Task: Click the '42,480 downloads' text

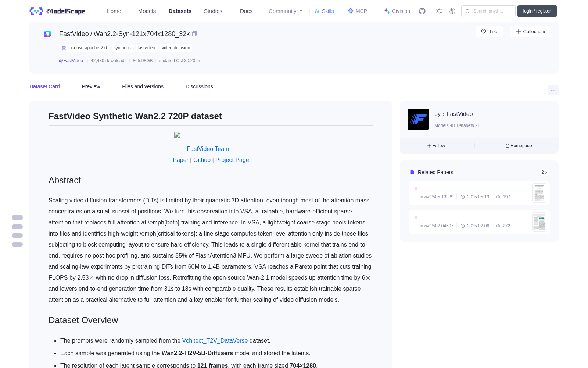Action: click(108, 61)
